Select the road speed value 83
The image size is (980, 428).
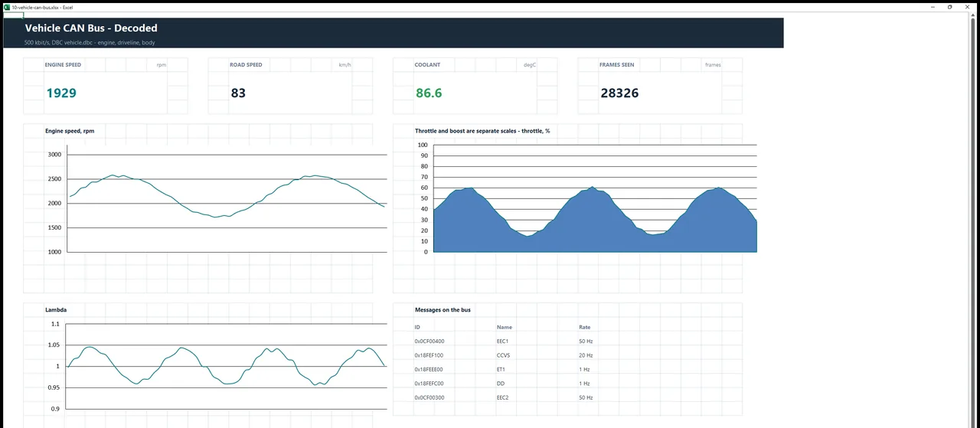click(238, 93)
